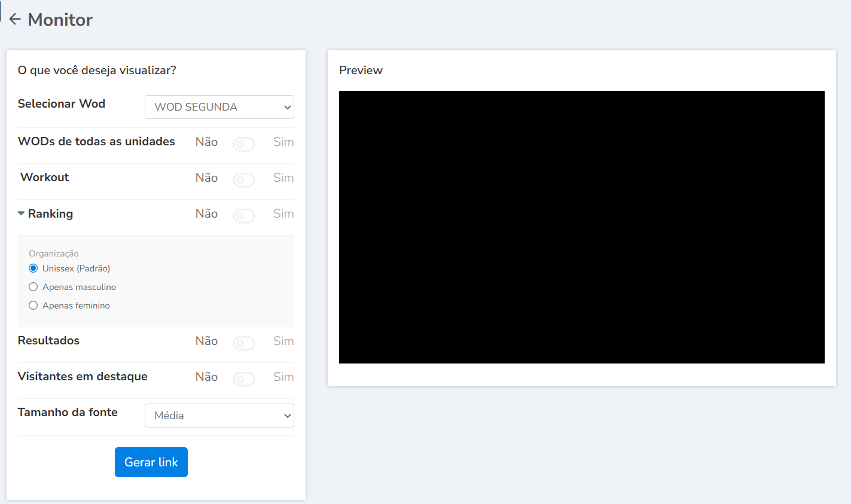Screen dimensions: 851x504
Task: Click the Sim label for Resultados
Action: pos(283,341)
